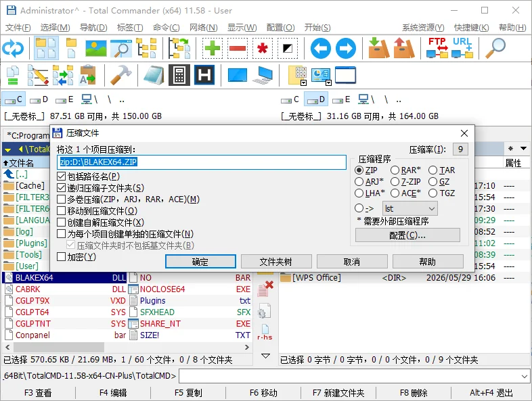Click the F5 复制 function button
Screen dimensions: 532x401
188,393
